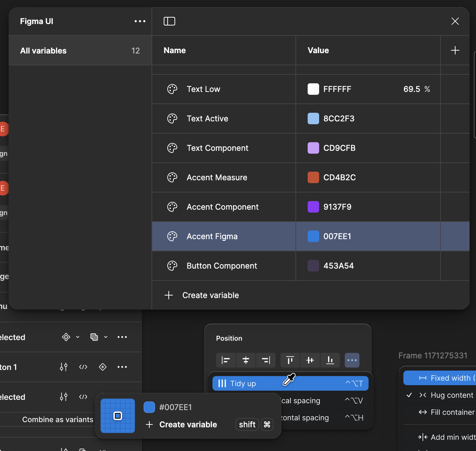Open more options in ton 1 row
Viewport: 476px width, 451px height.
tap(122, 367)
